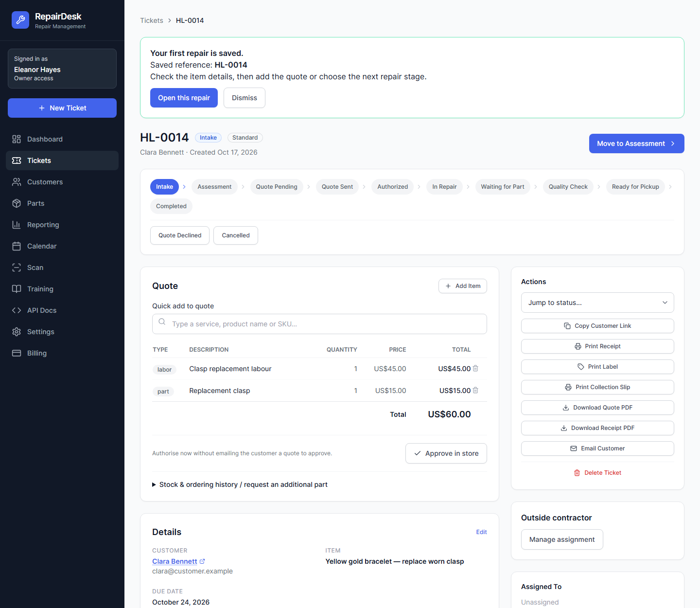The image size is (700, 608).
Task: View the Reporting page
Action: click(62, 225)
